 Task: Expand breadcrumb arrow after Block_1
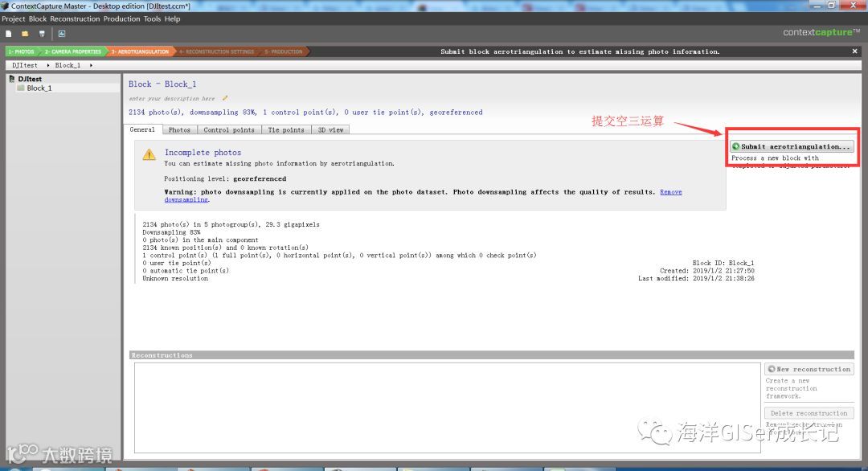coord(91,65)
